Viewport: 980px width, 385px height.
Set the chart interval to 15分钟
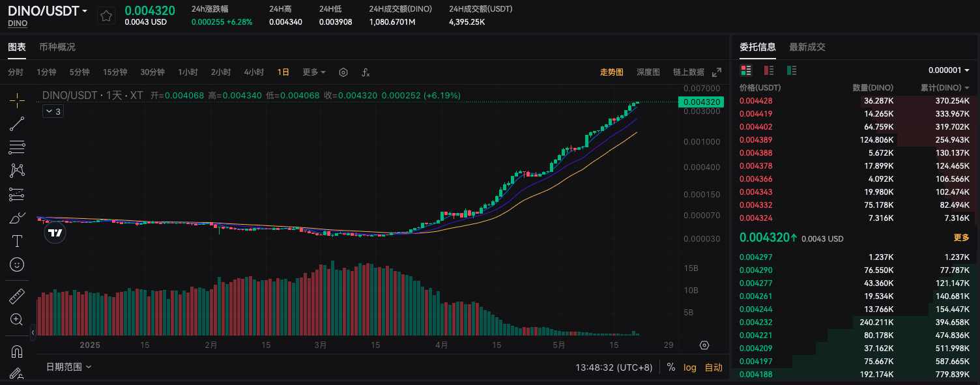pos(115,72)
